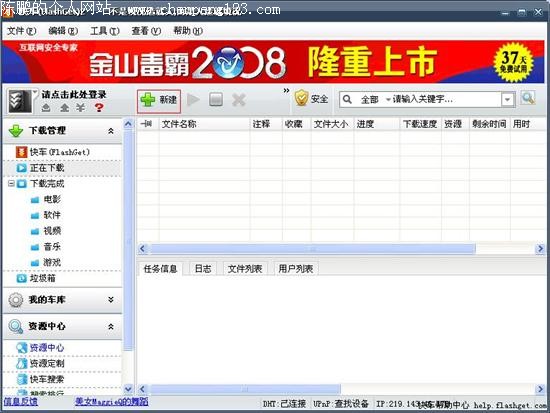Screen dimensions: 550x413
Task: Collapse the 下载管理 panel
Action: (111, 131)
